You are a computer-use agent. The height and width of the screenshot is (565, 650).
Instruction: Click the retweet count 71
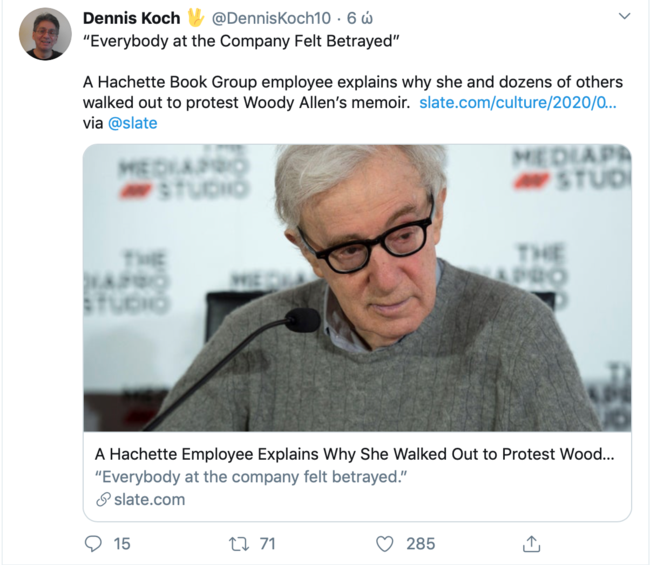[267, 543]
